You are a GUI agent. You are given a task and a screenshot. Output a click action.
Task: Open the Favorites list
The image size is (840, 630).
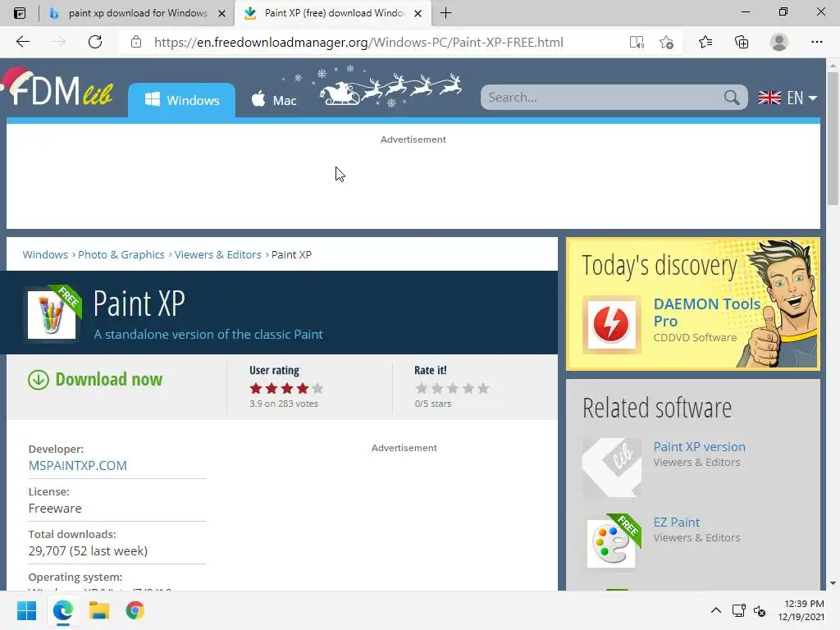705,42
